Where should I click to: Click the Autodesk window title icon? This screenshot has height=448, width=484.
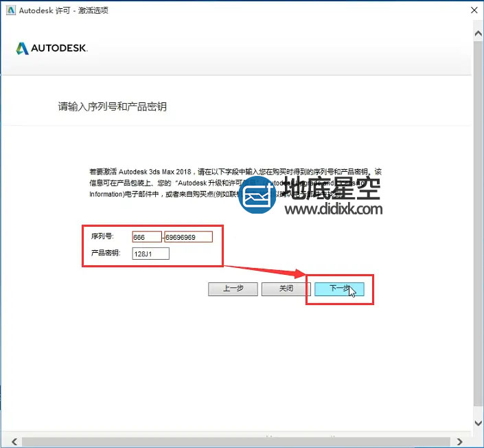[11, 10]
